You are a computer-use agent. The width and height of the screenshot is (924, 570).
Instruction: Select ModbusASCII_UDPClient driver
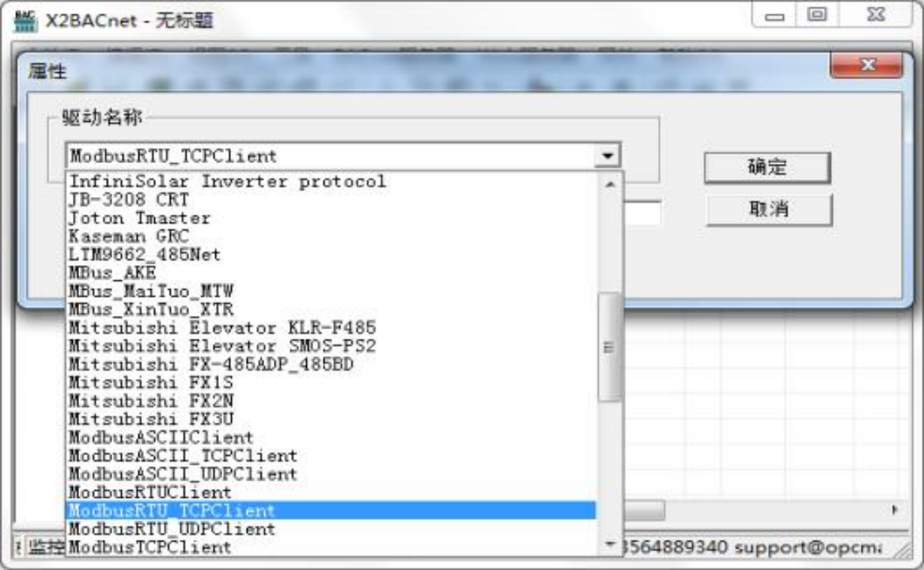pyautogui.click(x=331, y=474)
